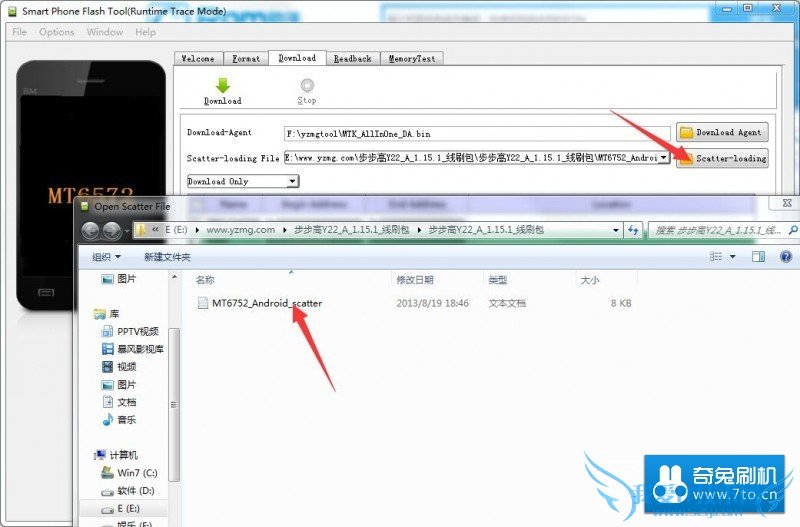800x527 pixels.
Task: Click the 2013/8/19 18:46 date cell
Action: pos(432,303)
